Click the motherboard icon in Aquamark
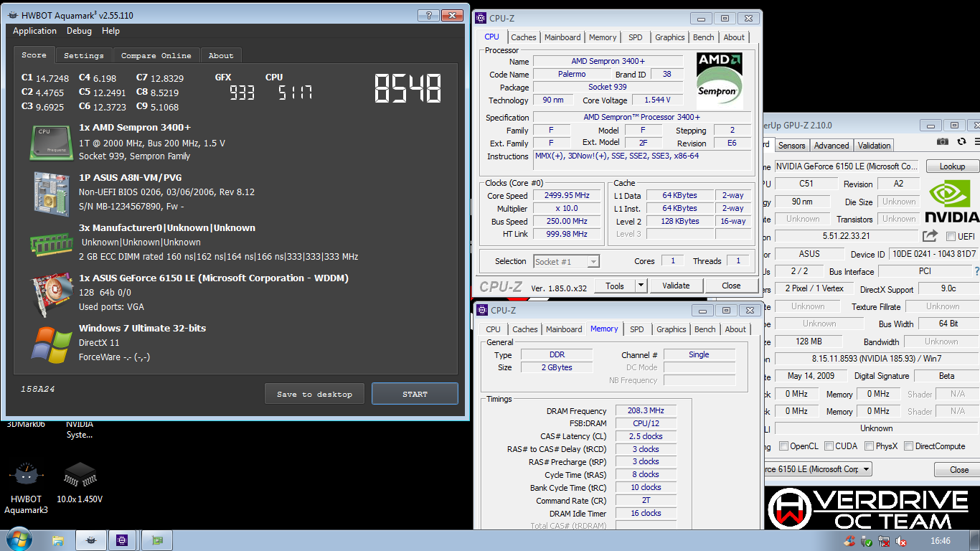 click(x=50, y=194)
